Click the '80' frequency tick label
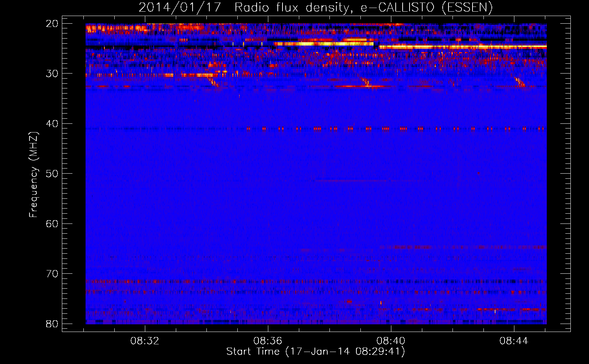The height and width of the screenshot is (364, 589). pyautogui.click(x=52, y=324)
